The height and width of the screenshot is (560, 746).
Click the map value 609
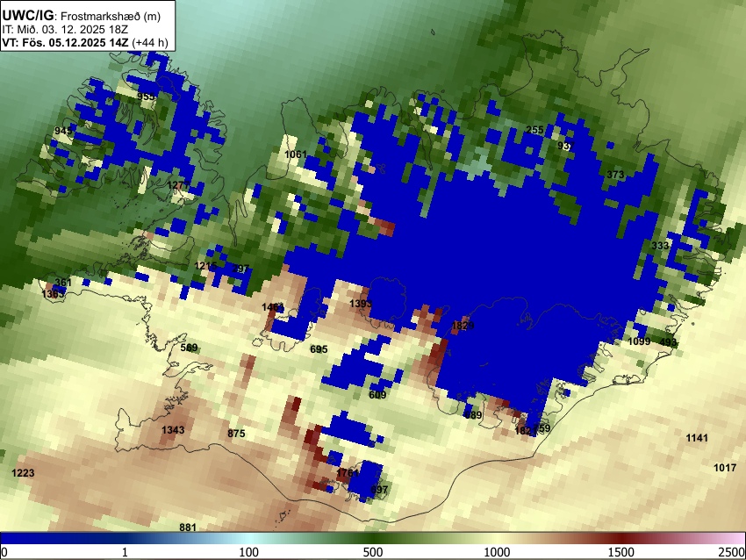[x=377, y=395]
